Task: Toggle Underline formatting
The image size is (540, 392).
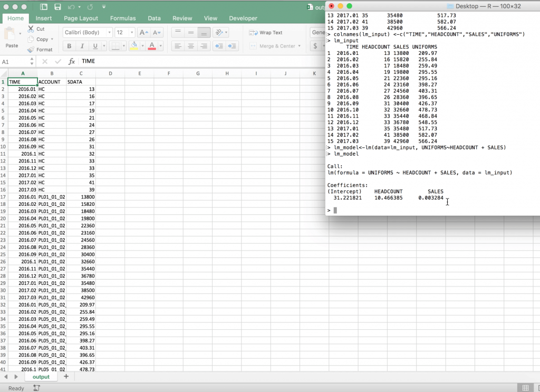Action: click(95, 46)
